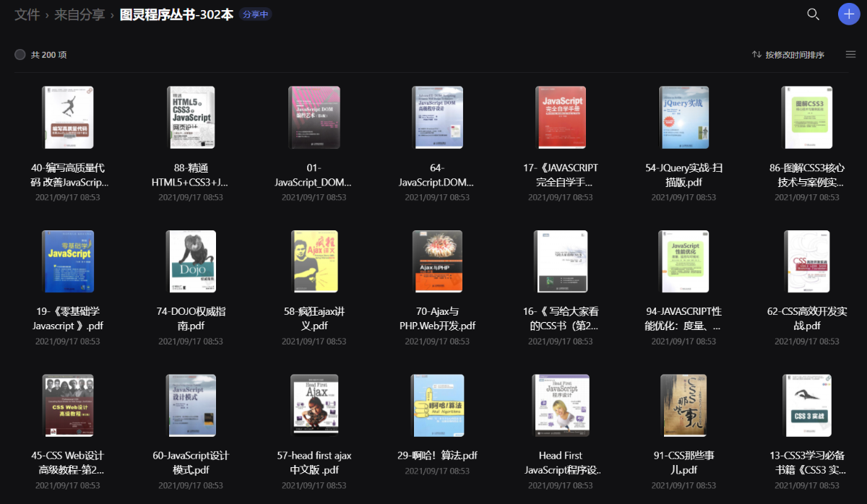Click the blue plus add button
The image size is (867, 504).
pyautogui.click(x=849, y=14)
